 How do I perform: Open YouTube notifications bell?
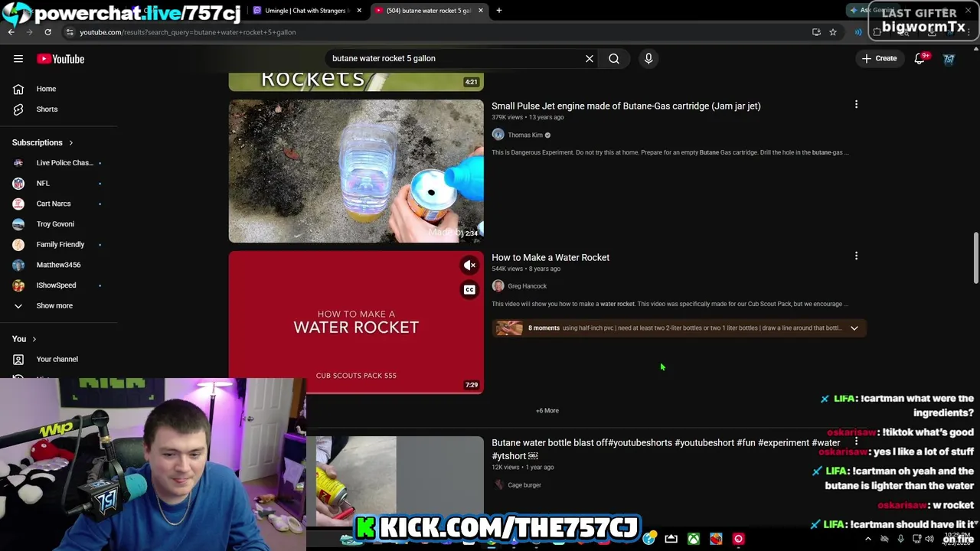[x=920, y=58]
